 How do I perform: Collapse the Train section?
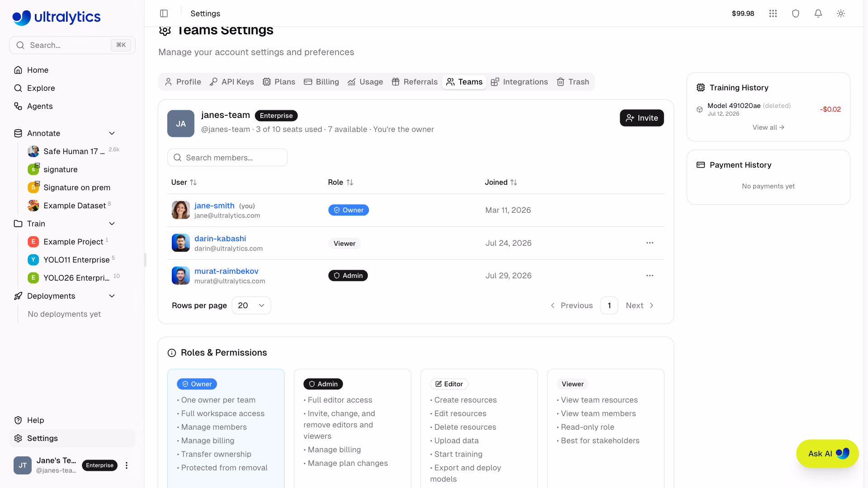[x=112, y=224]
